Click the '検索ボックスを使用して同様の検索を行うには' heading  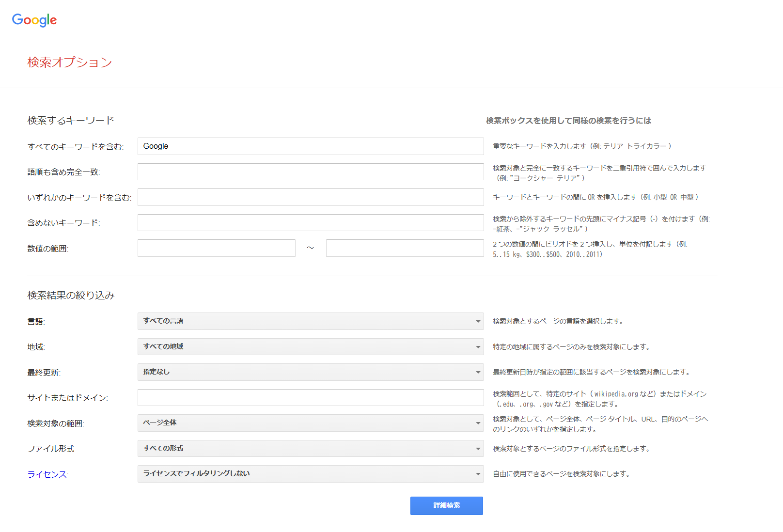pyautogui.click(x=568, y=121)
